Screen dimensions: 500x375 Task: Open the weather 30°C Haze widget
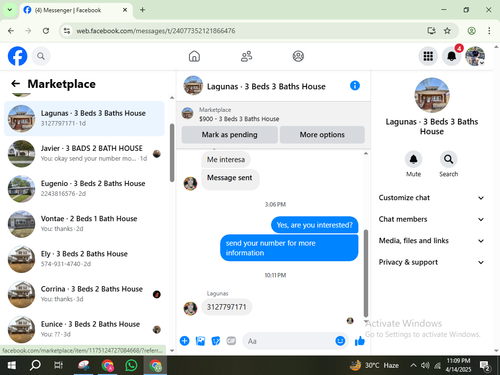point(374,365)
